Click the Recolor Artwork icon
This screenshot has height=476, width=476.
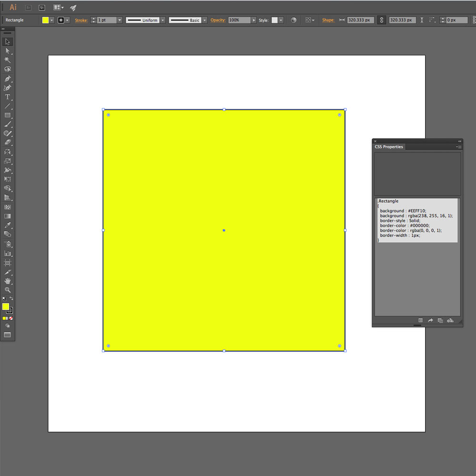click(x=294, y=20)
